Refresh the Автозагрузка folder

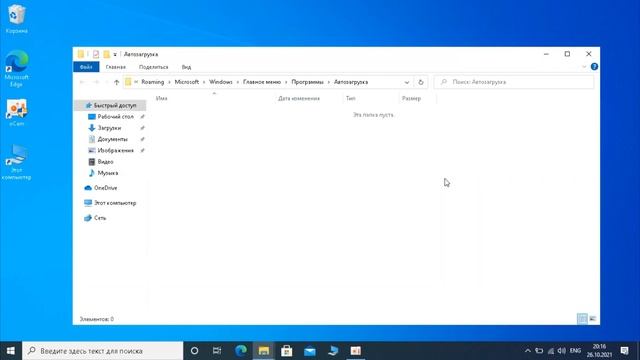tap(420, 82)
